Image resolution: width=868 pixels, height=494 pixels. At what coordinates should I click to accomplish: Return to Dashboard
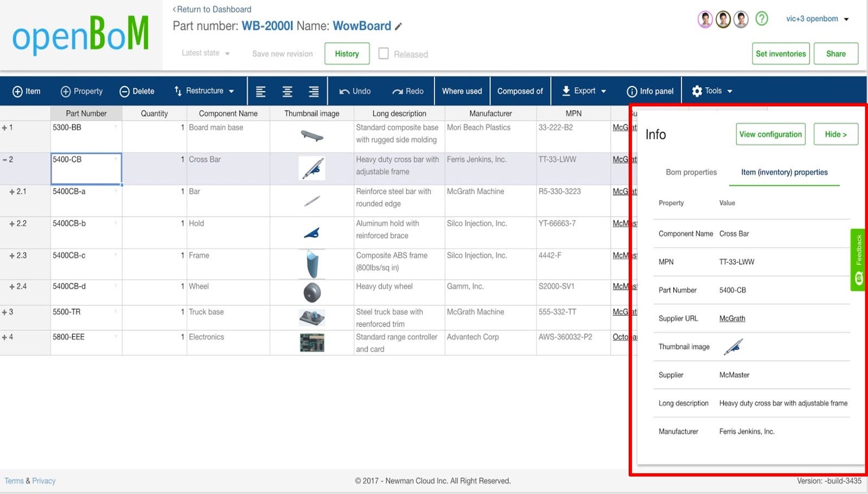(x=212, y=9)
